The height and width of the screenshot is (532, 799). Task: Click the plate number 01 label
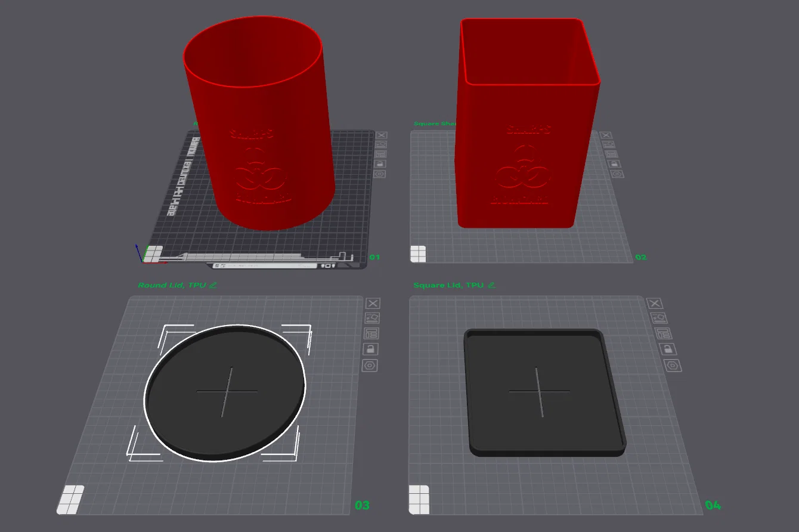[x=374, y=257]
